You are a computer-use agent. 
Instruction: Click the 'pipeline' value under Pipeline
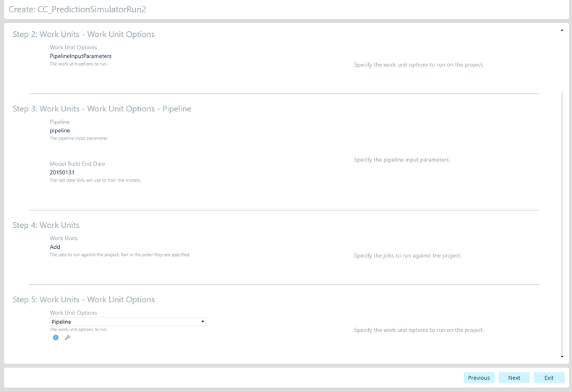[x=60, y=131]
